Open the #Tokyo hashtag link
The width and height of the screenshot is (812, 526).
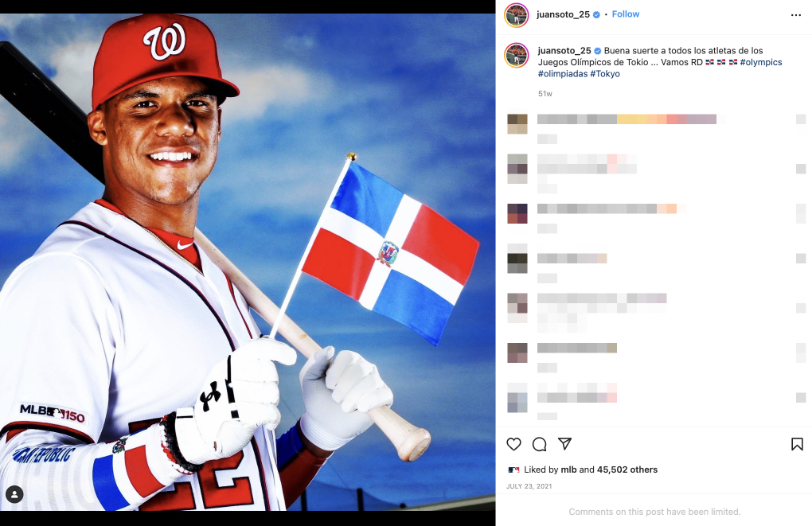point(605,73)
